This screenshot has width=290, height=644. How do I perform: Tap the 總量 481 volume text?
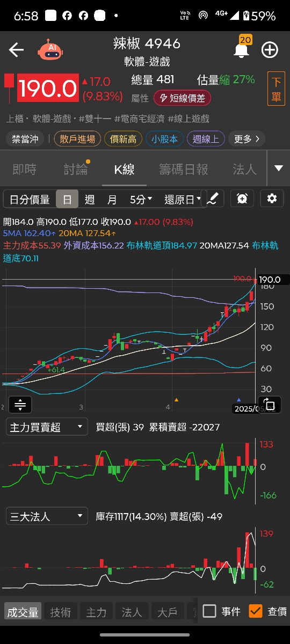[x=153, y=80]
